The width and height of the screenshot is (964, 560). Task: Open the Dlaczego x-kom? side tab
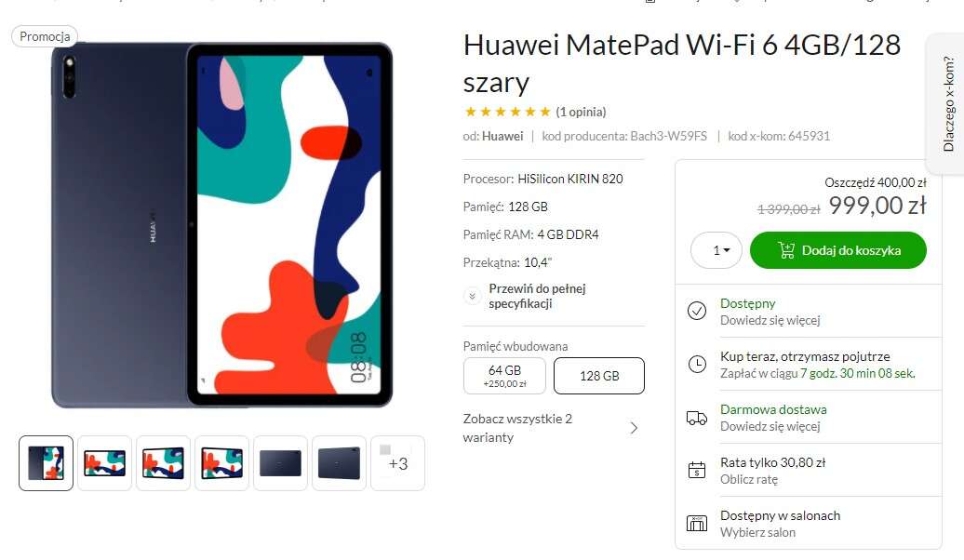946,103
